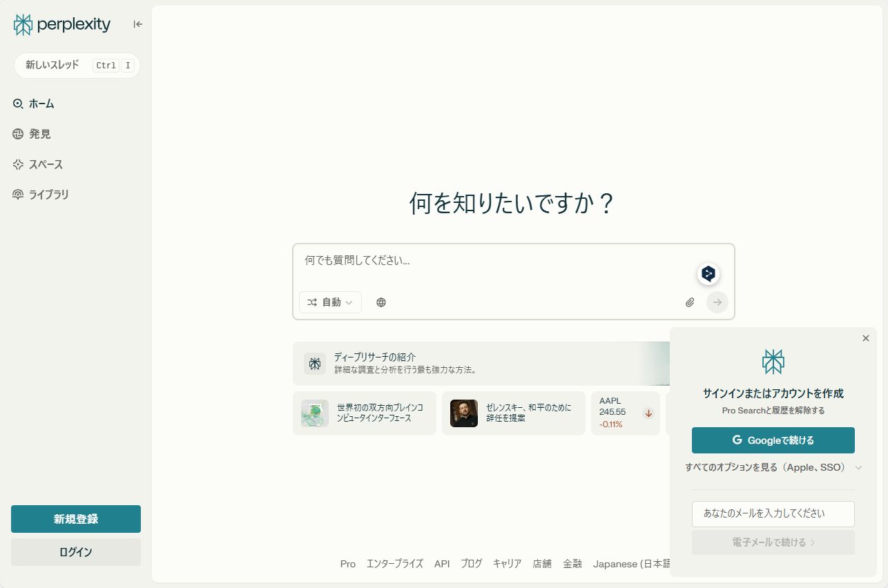Select API from the footer menu
Screen dimensions: 888x588
point(442,564)
